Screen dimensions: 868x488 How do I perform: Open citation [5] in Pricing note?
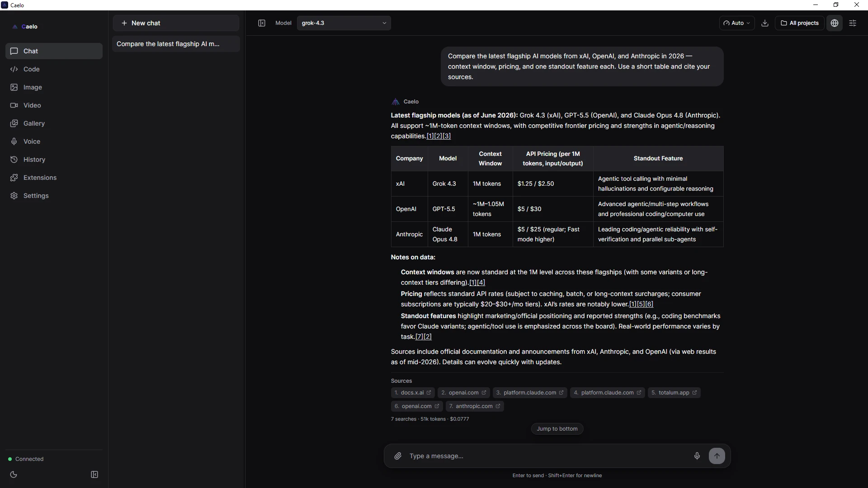tap(641, 304)
